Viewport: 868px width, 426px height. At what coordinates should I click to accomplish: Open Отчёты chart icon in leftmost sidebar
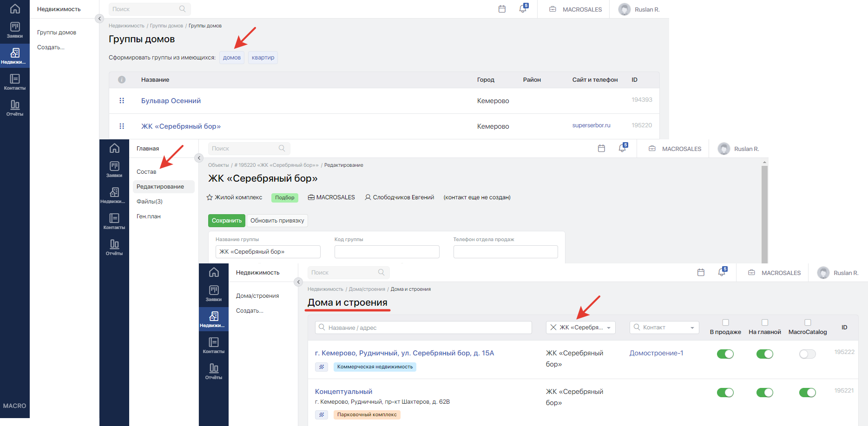(x=15, y=108)
